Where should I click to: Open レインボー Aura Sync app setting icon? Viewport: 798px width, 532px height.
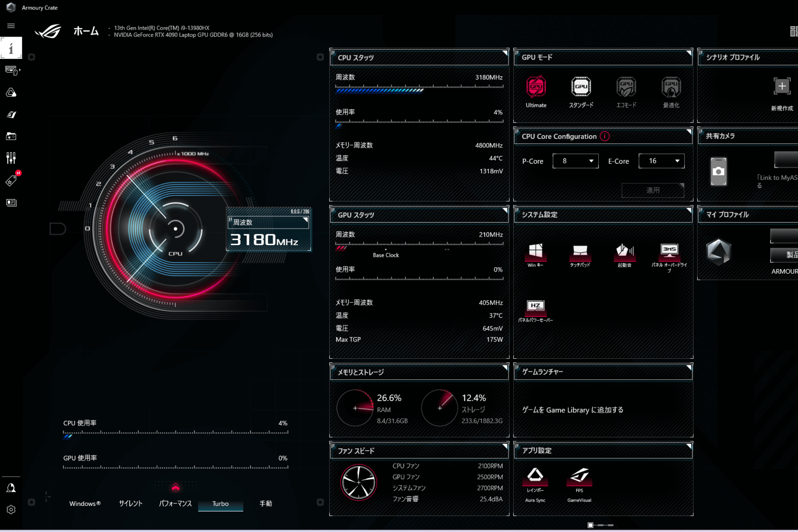point(535,477)
